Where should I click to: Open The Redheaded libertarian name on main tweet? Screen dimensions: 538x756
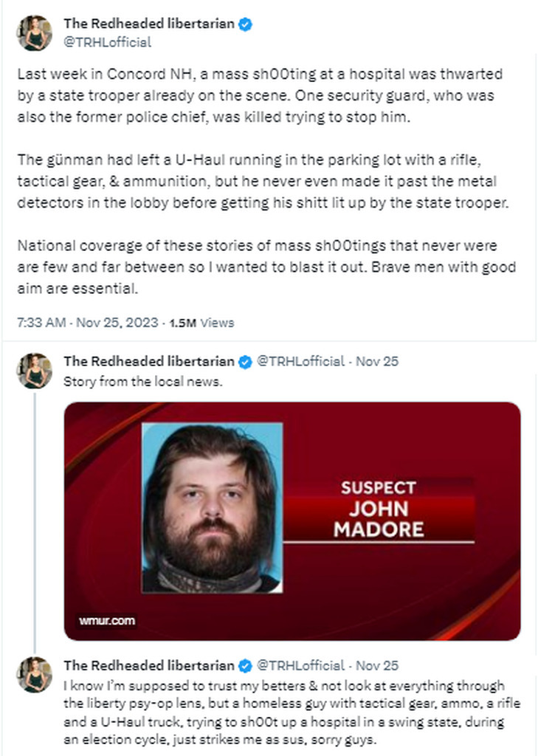click(x=149, y=24)
